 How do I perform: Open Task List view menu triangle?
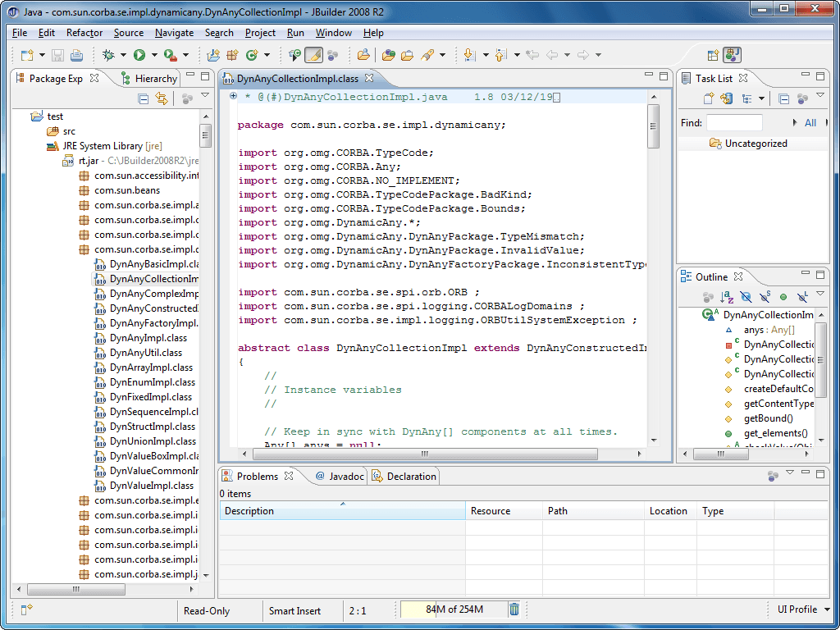[820, 95]
